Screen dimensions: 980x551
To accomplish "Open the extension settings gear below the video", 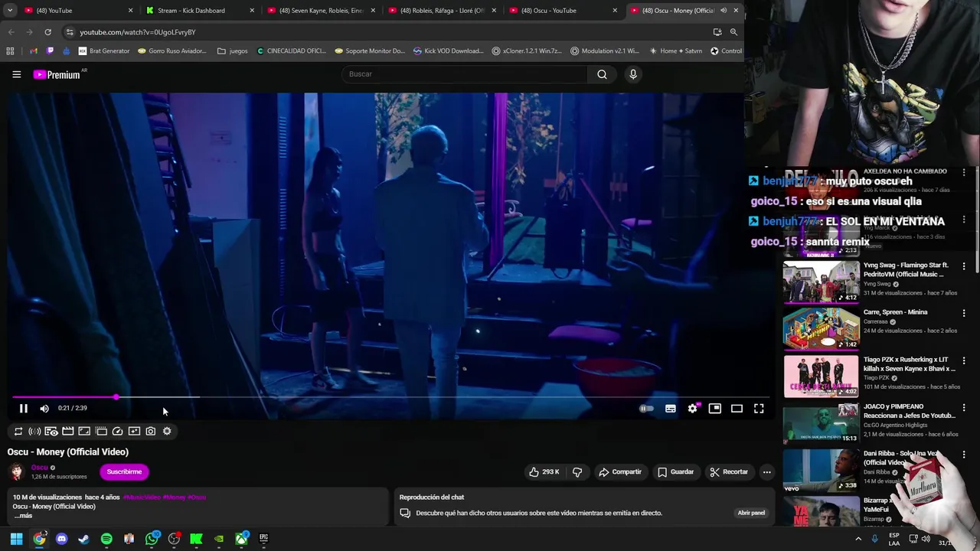I will (167, 432).
